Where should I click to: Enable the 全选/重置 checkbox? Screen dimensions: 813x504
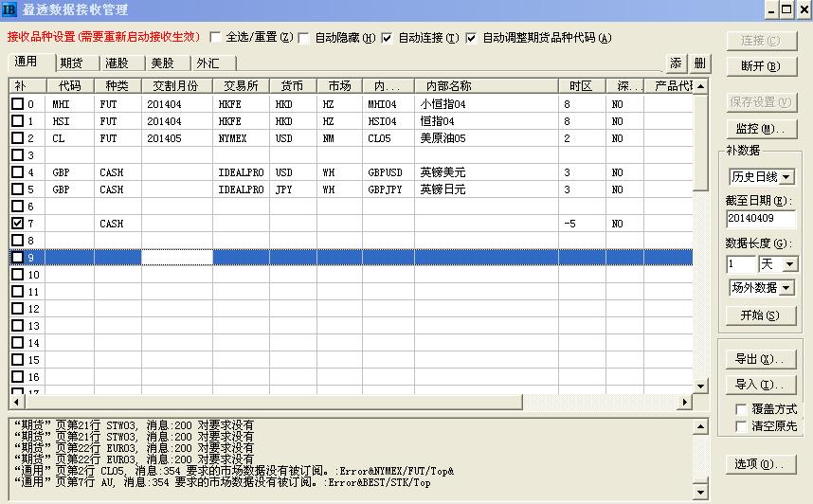click(x=215, y=38)
